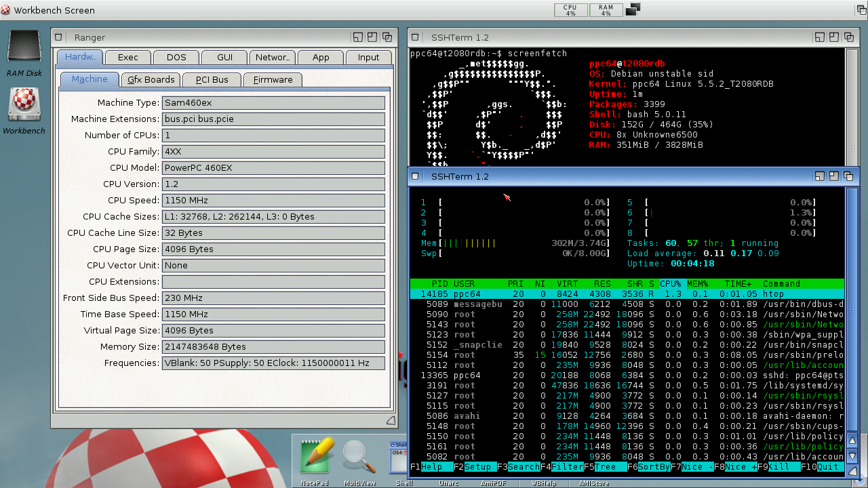The height and width of the screenshot is (488, 868).
Task: Select the htop row for PID 14185
Action: click(627, 294)
